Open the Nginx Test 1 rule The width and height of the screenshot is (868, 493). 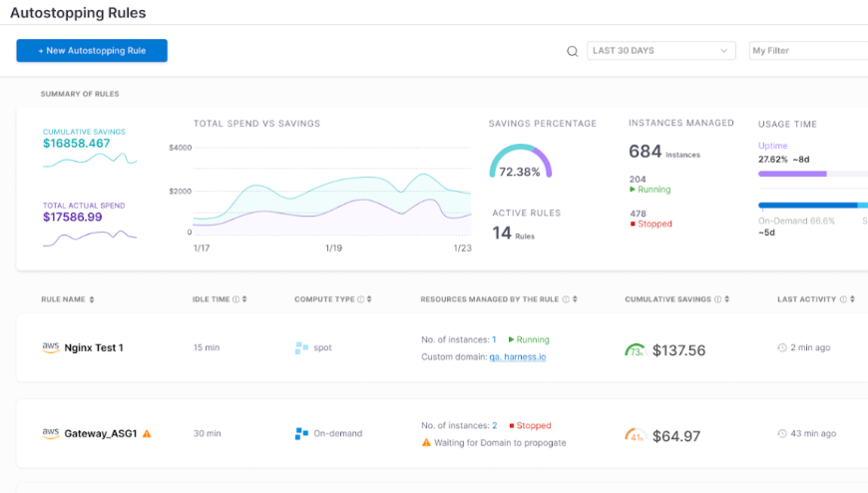94,348
